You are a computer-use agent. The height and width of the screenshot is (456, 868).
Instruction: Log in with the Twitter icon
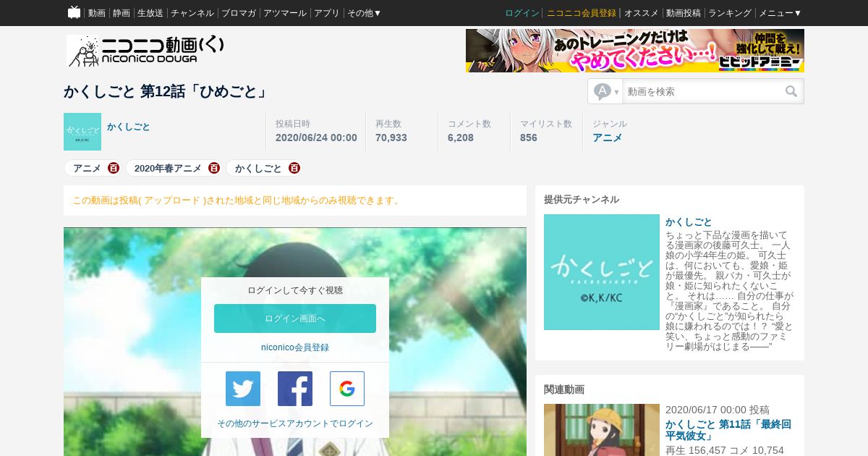click(x=243, y=389)
